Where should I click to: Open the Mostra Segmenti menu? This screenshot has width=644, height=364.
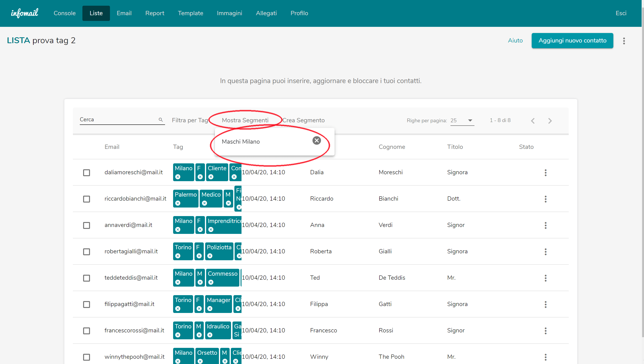click(245, 120)
